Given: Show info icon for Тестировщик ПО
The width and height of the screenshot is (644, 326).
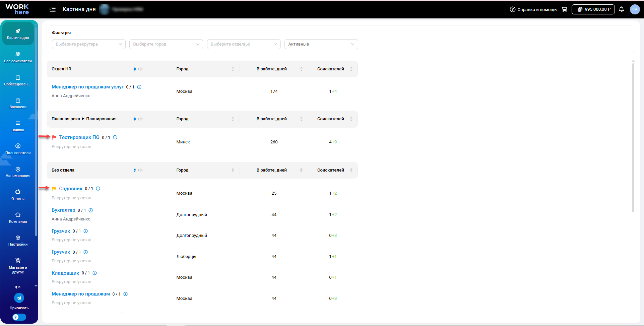Looking at the screenshot, I should point(115,137).
